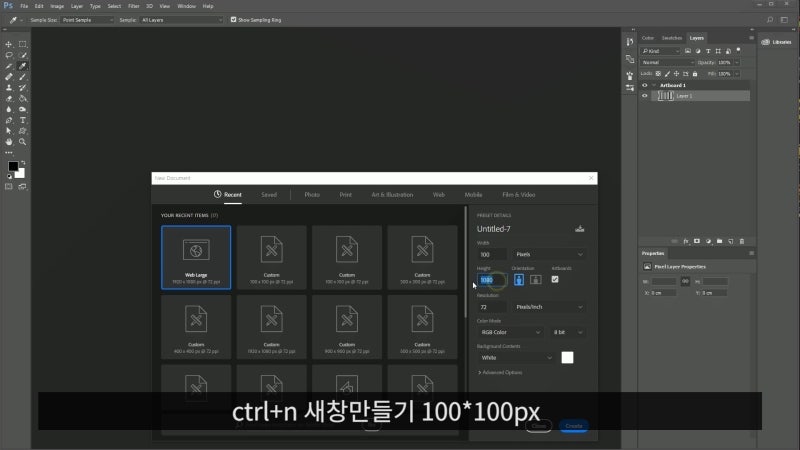
Task: Open the Film & Video tab
Action: tap(518, 195)
